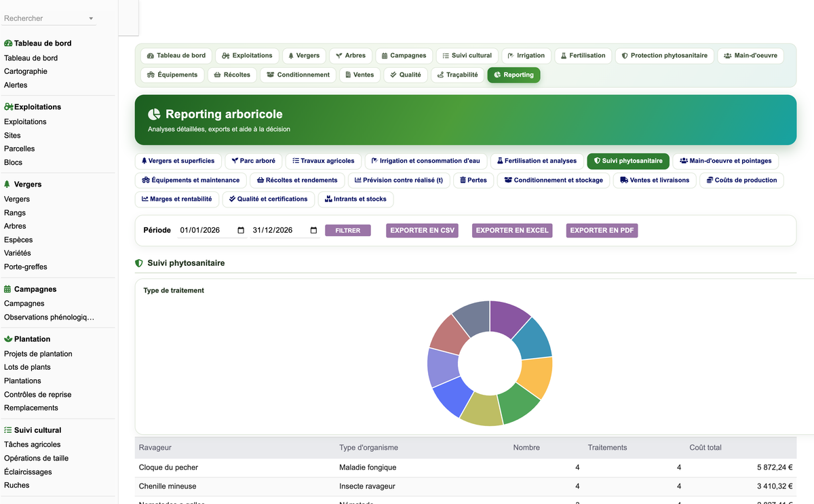Click the FILTRER button
This screenshot has width=814, height=504.
click(x=348, y=231)
